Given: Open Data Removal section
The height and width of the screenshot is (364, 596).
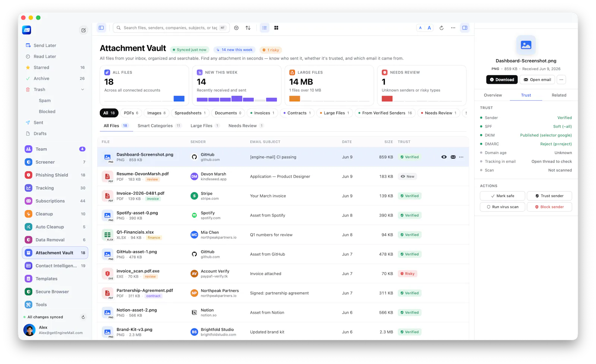Looking at the screenshot, I should coord(55,240).
